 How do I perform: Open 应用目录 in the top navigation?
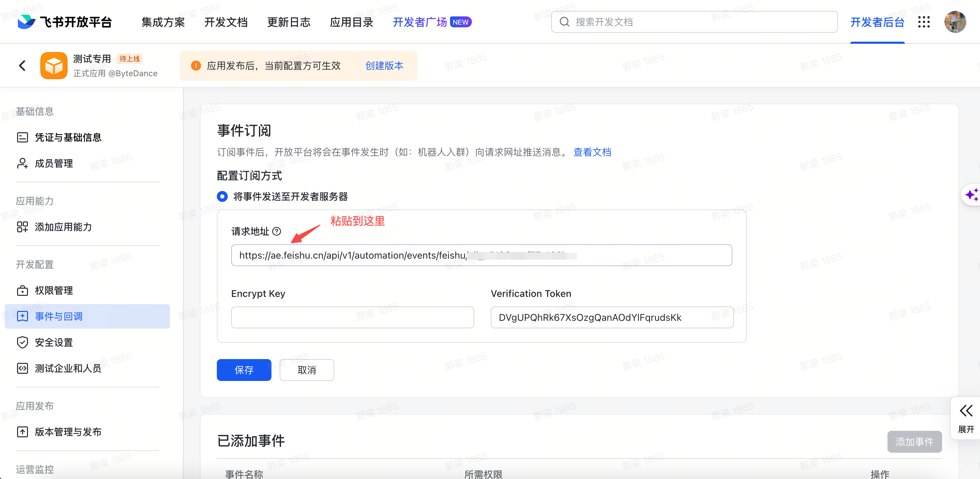(x=351, y=22)
